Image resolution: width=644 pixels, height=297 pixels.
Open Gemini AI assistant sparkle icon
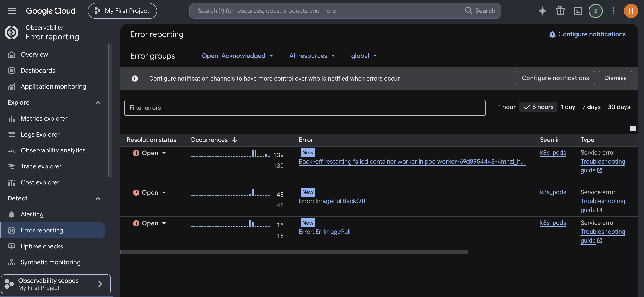[542, 11]
